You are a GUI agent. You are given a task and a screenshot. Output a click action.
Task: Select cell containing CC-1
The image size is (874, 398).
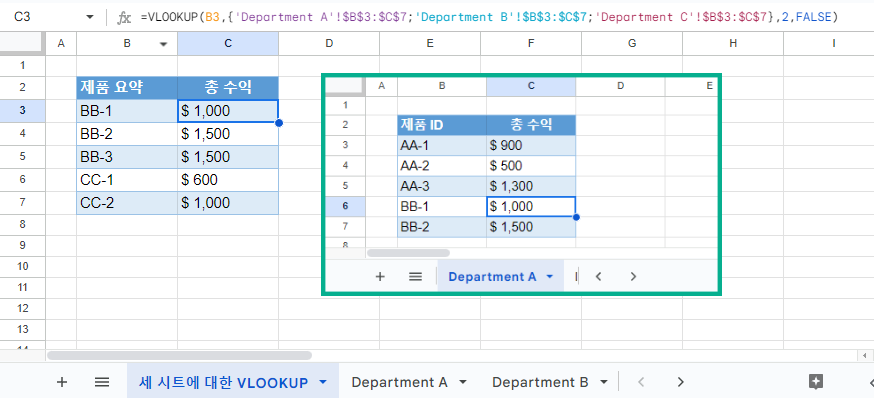click(127, 179)
